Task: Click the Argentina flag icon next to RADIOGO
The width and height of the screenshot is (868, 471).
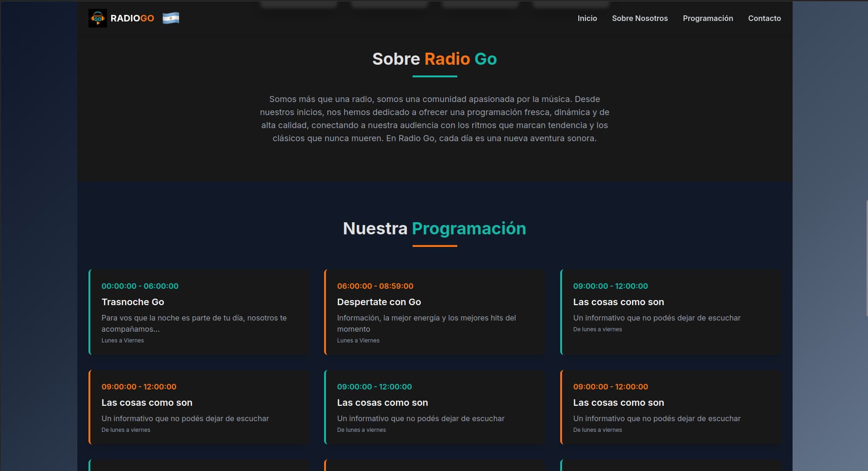Action: pyautogui.click(x=170, y=18)
